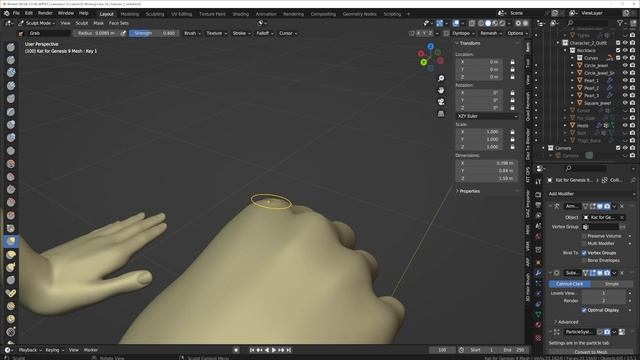The width and height of the screenshot is (640, 360).
Task: Click Convert to Mesh button
Action: tap(591, 352)
